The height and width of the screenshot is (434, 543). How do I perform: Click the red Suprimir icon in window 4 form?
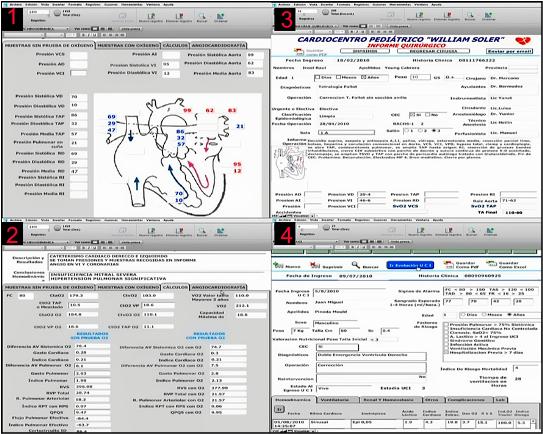click(x=315, y=265)
